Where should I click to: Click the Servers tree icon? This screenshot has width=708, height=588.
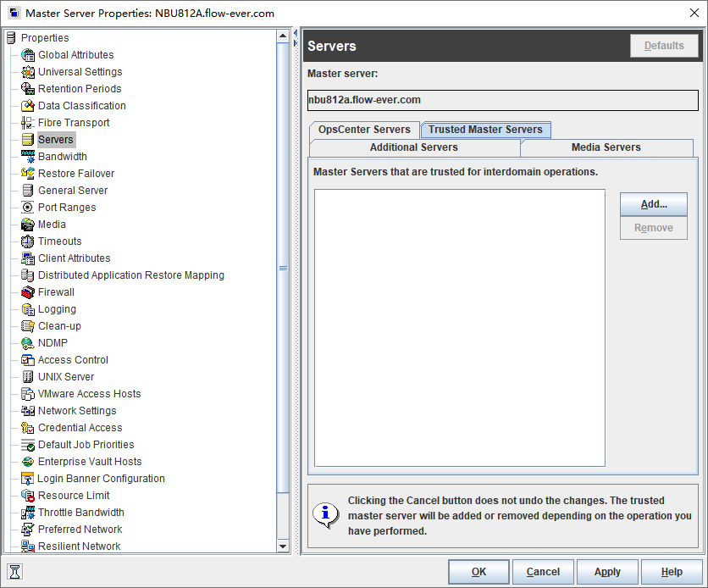tap(28, 140)
